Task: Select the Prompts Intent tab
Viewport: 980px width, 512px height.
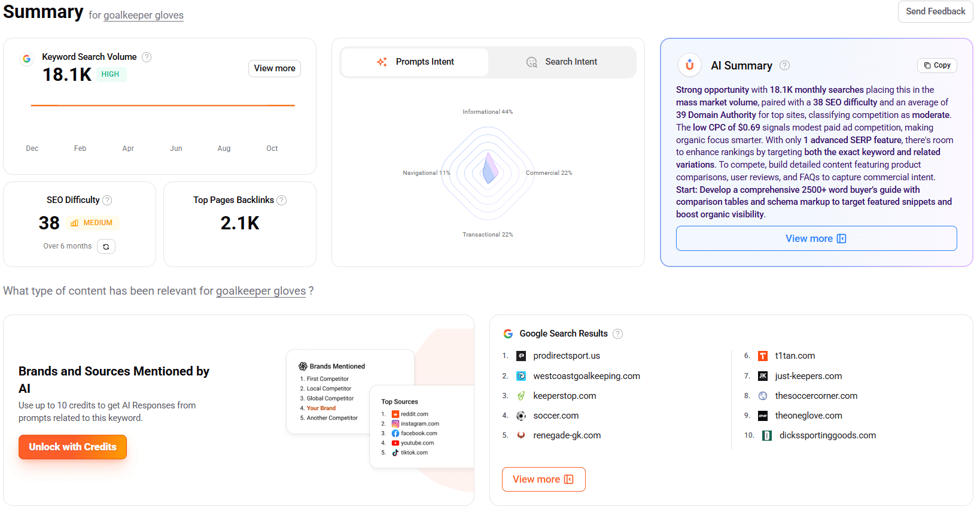Action: [415, 62]
